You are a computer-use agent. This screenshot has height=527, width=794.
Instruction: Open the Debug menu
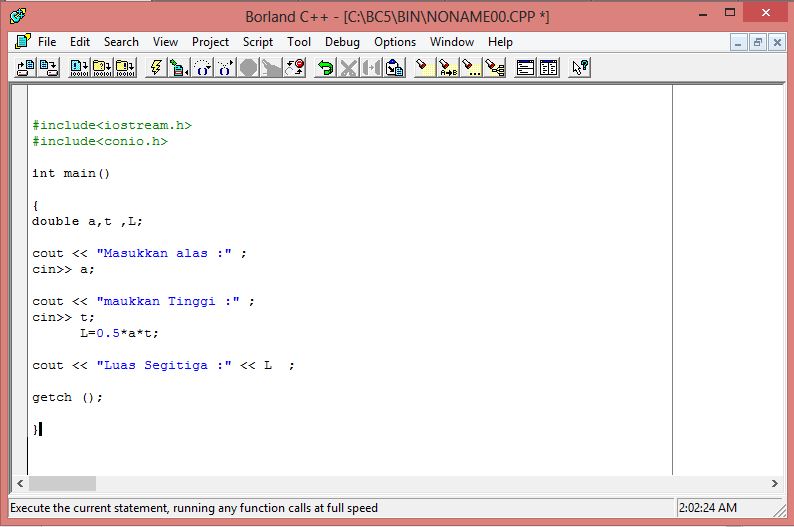[x=342, y=42]
